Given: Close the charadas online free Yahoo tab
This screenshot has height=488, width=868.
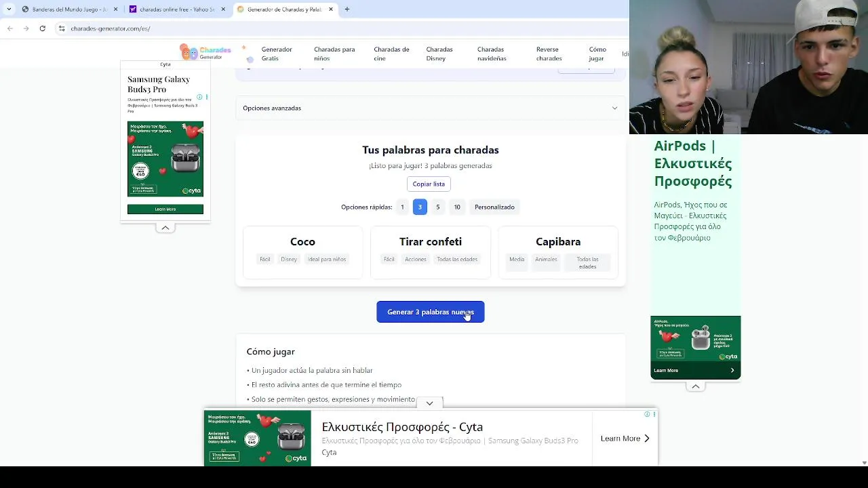Looking at the screenshot, I should coord(223,9).
